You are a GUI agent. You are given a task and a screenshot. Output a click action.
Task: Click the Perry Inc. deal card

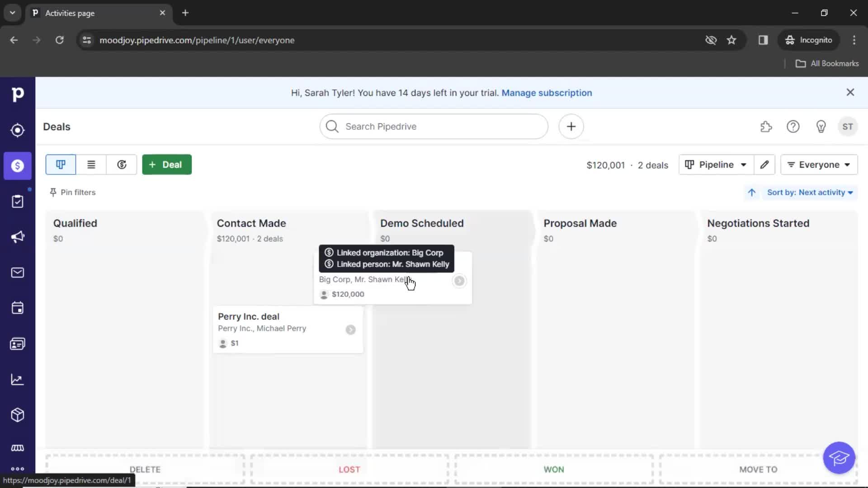288,329
